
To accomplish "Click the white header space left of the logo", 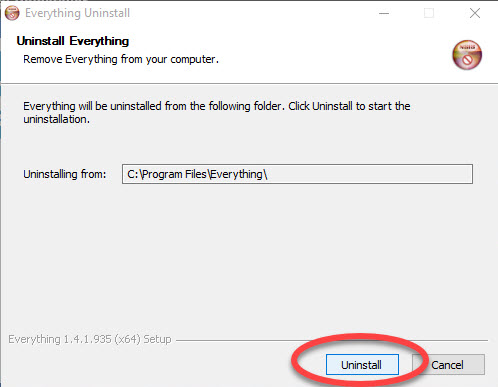I will (x=333, y=55).
